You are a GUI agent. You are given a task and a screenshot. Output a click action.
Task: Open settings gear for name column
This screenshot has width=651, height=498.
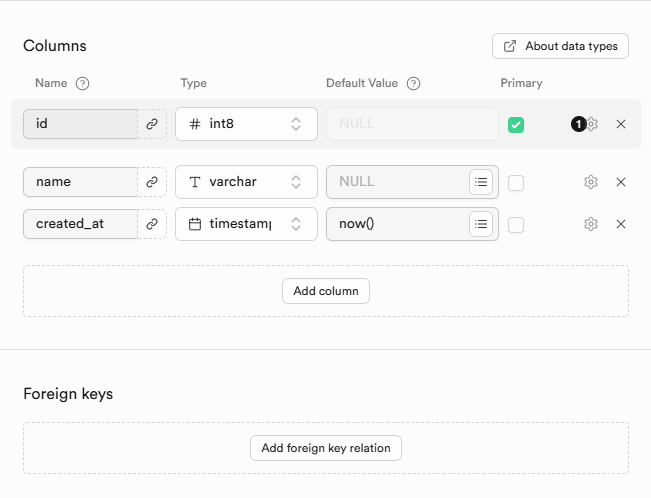point(591,182)
